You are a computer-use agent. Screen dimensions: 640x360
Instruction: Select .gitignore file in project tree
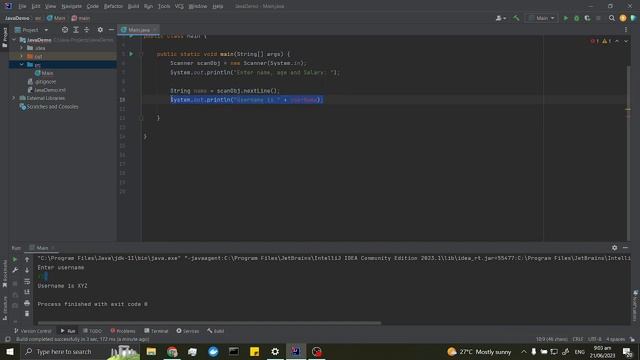(42, 82)
